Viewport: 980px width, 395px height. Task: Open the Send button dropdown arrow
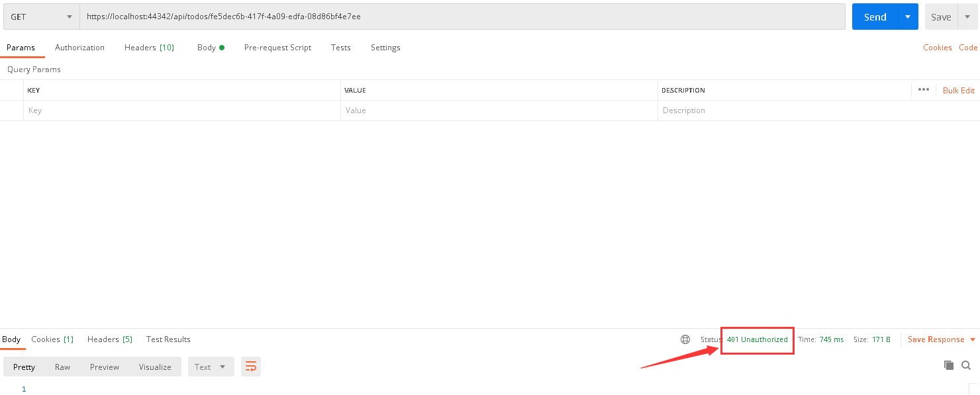[x=908, y=17]
